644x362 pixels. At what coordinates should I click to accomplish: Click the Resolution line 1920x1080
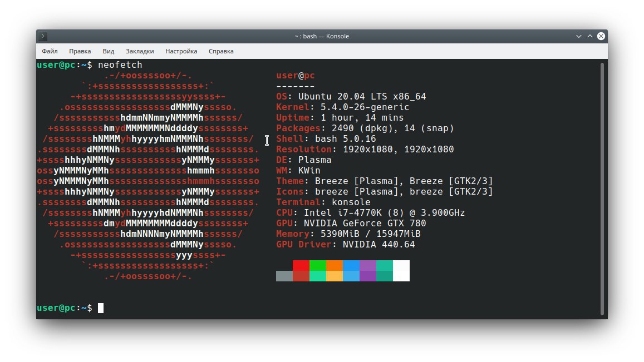[365, 150]
